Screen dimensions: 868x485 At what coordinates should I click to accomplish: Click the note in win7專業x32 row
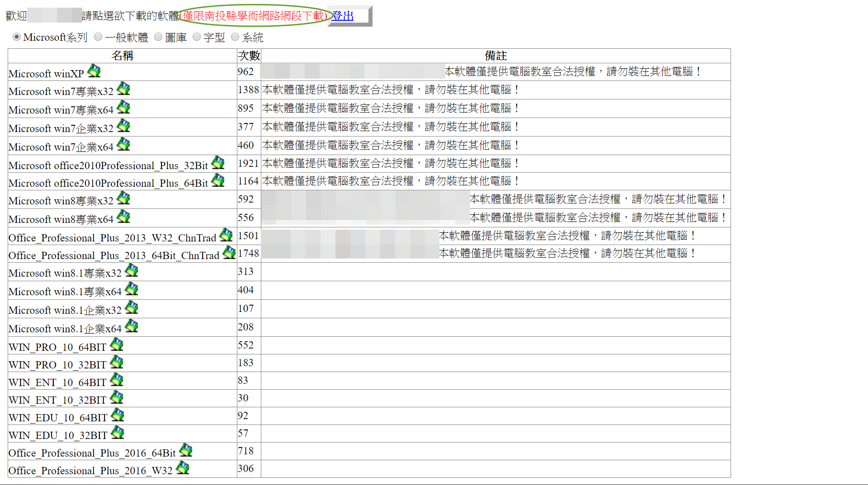pyautogui.click(x=391, y=89)
